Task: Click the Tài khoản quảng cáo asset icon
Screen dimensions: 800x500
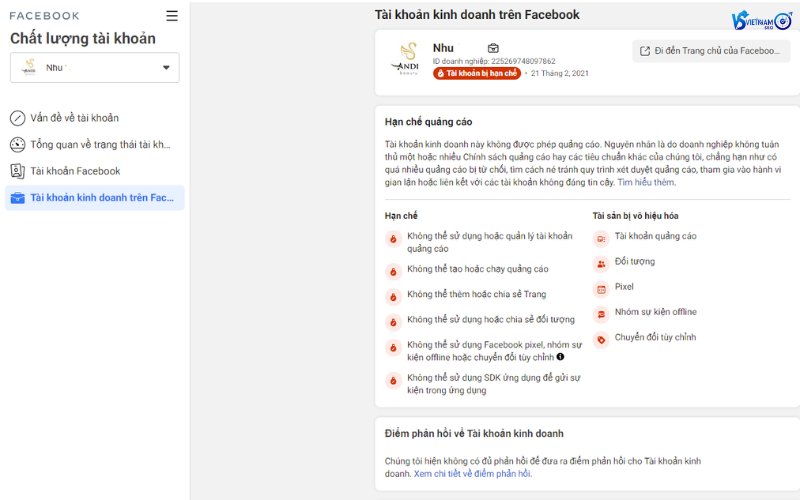Action: [601, 238]
